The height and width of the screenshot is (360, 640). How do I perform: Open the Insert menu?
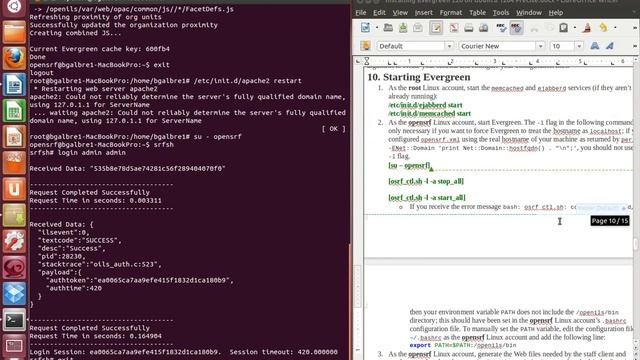click(x=424, y=13)
